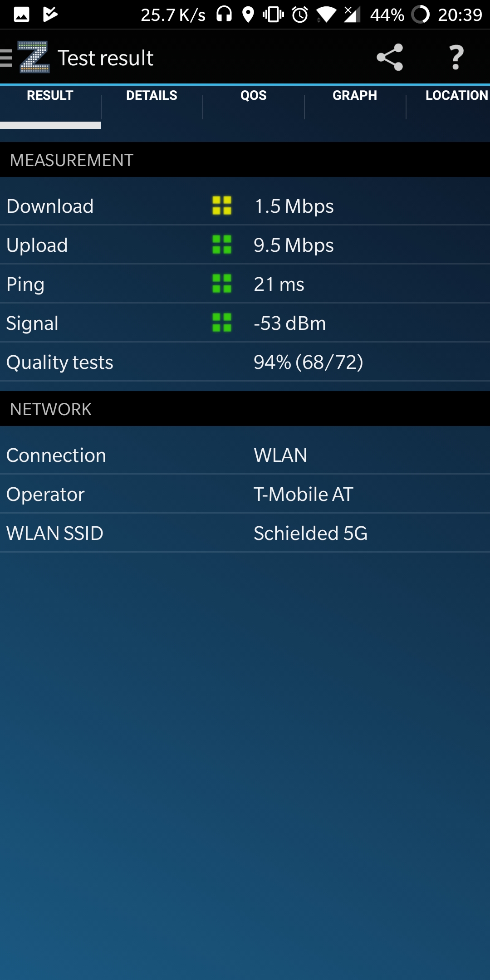490x980 pixels.
Task: Tap the Download 1.5 Mbps row
Action: coord(245,206)
